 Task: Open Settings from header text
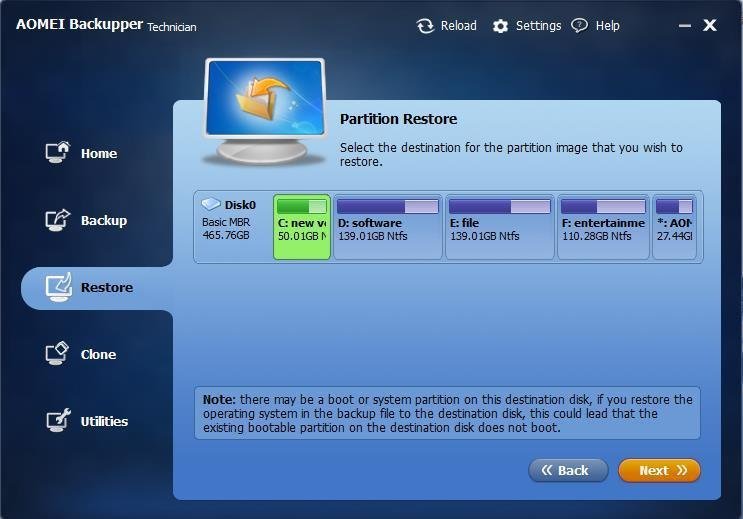538,26
